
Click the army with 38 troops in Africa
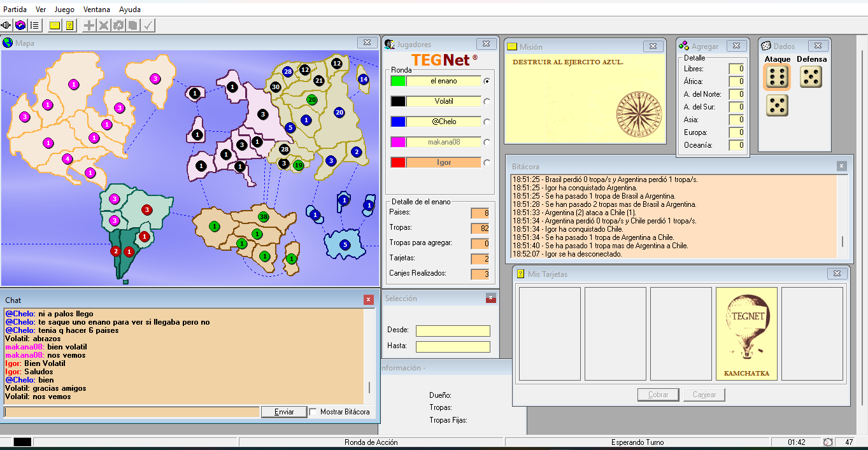[x=263, y=217]
